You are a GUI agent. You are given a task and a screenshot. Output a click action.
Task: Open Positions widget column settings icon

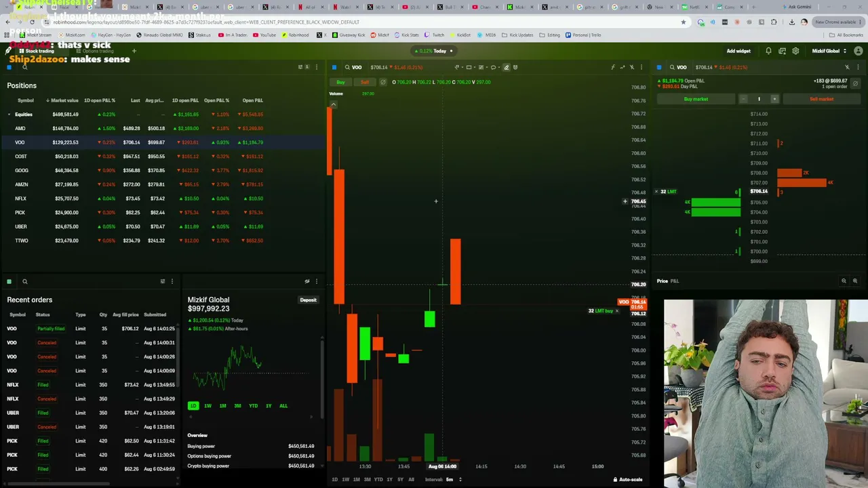(x=300, y=67)
